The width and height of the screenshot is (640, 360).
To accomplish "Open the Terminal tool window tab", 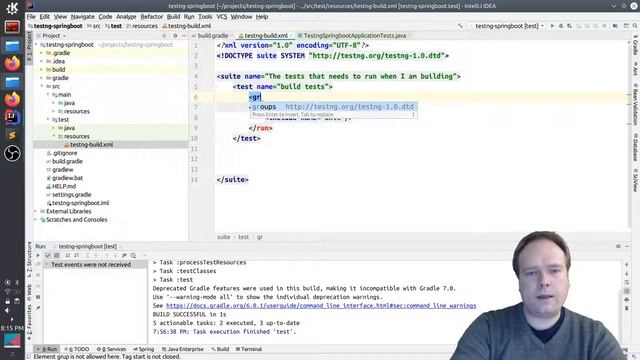I will pos(249,349).
